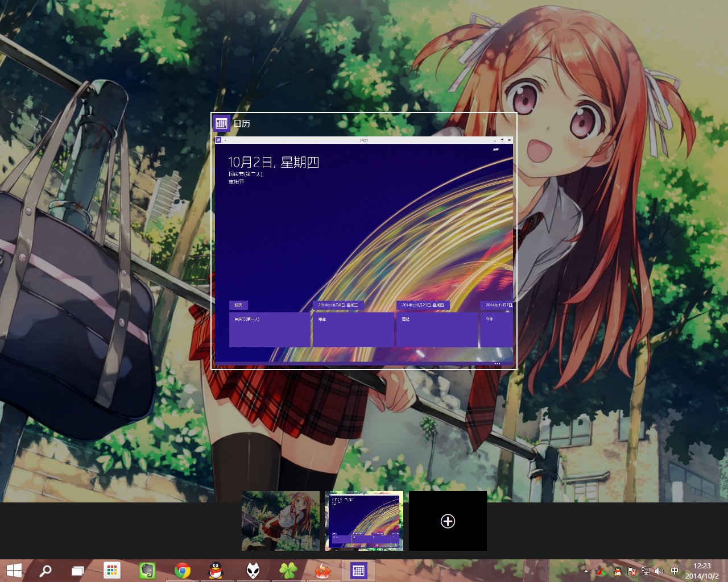Expand hidden system tray icons arrow
Screen dimensions: 728x582
[x=586, y=571]
